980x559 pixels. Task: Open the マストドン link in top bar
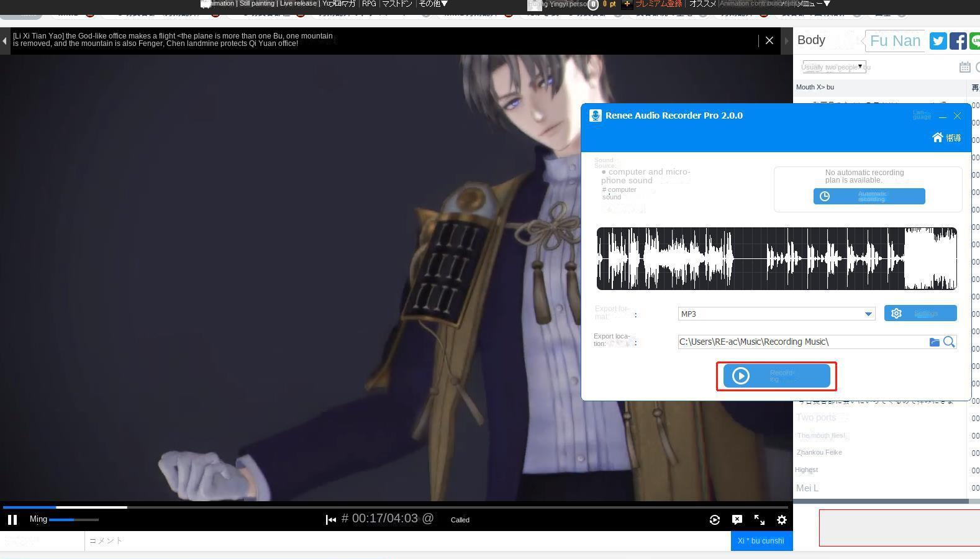[x=397, y=4]
